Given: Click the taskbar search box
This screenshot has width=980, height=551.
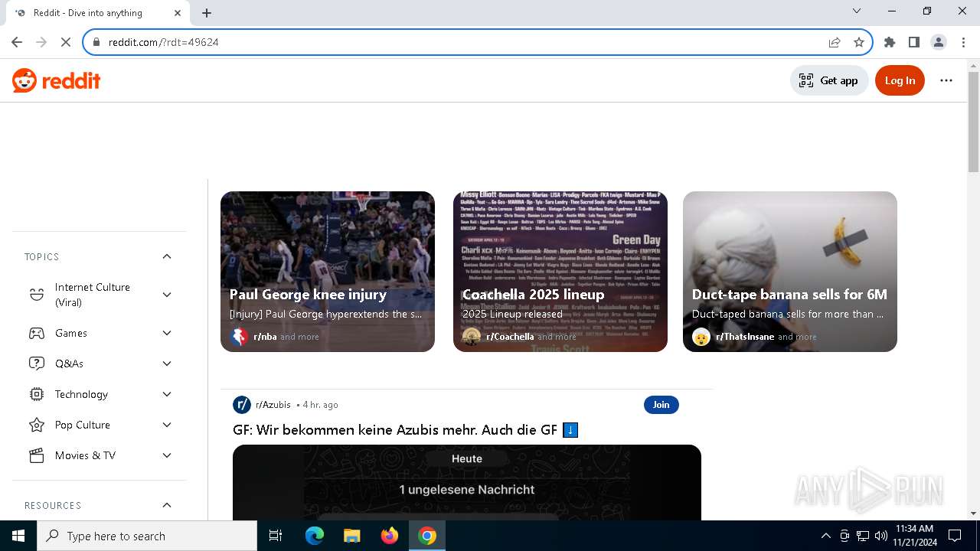Looking at the screenshot, I should (x=147, y=536).
